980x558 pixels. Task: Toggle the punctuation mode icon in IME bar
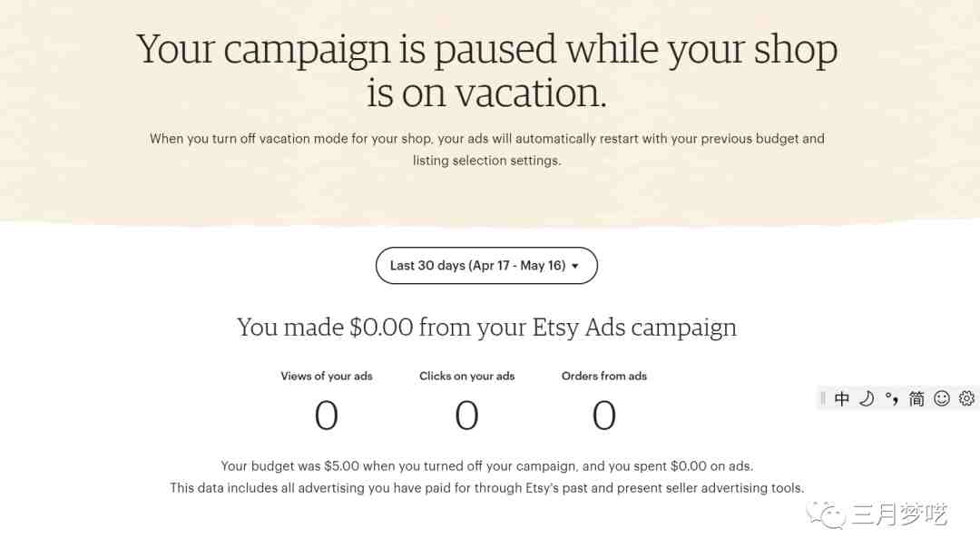[x=891, y=398]
